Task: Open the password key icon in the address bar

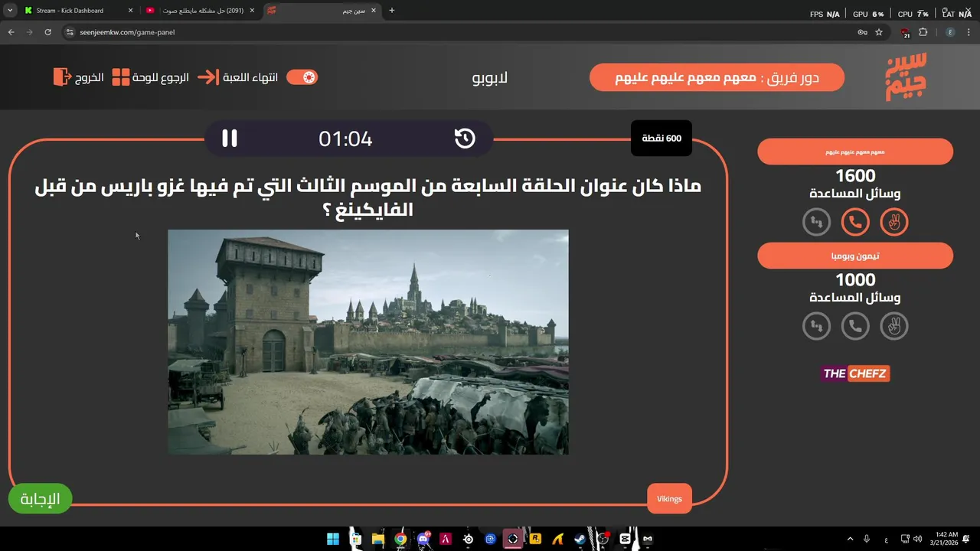Action: pos(862,32)
